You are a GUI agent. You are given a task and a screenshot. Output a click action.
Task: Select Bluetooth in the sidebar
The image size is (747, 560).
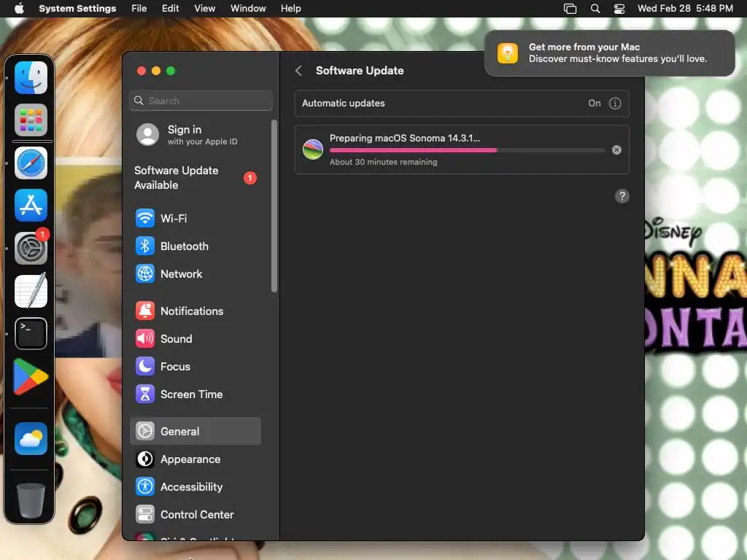[x=196, y=246]
